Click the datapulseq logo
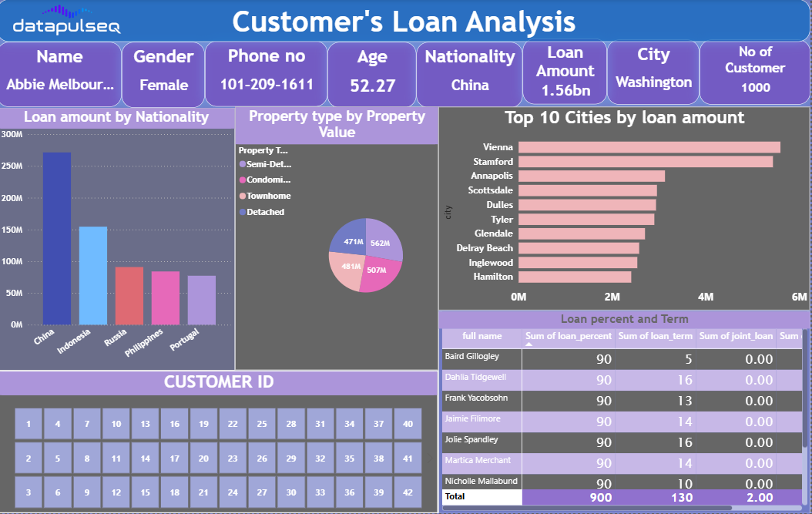 point(66,20)
